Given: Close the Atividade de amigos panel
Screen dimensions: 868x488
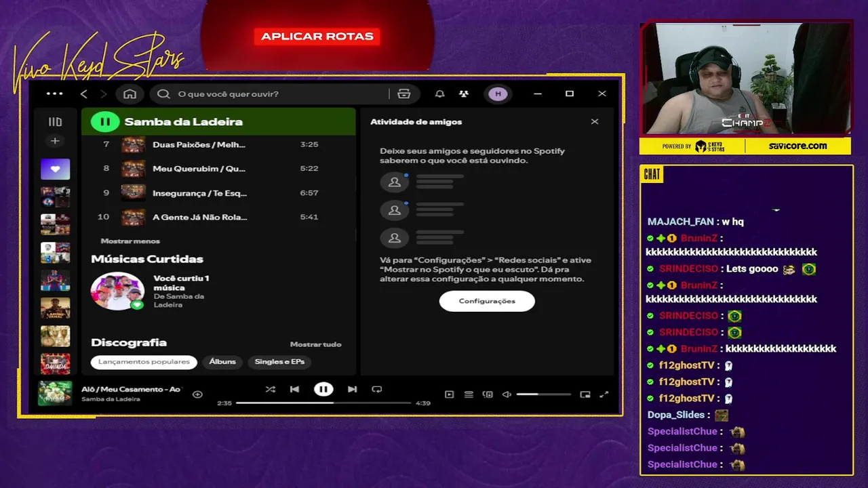Looking at the screenshot, I should click(595, 122).
